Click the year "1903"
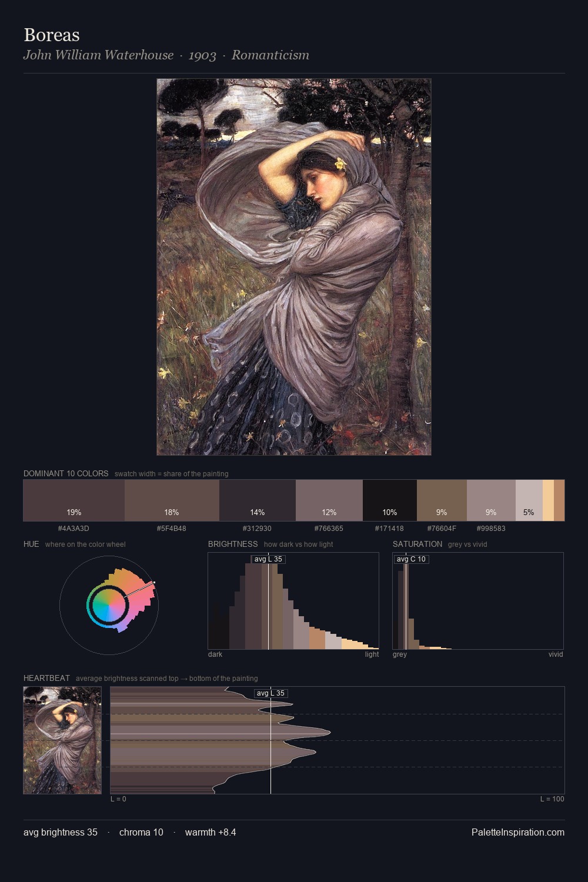Image resolution: width=588 pixels, height=882 pixels. tap(202, 55)
